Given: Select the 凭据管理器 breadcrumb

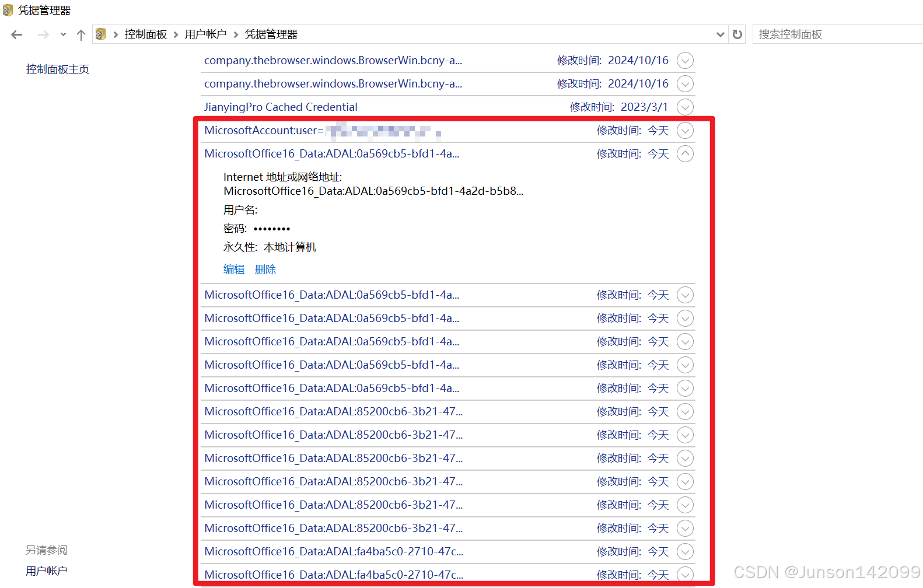Looking at the screenshot, I should [x=271, y=34].
